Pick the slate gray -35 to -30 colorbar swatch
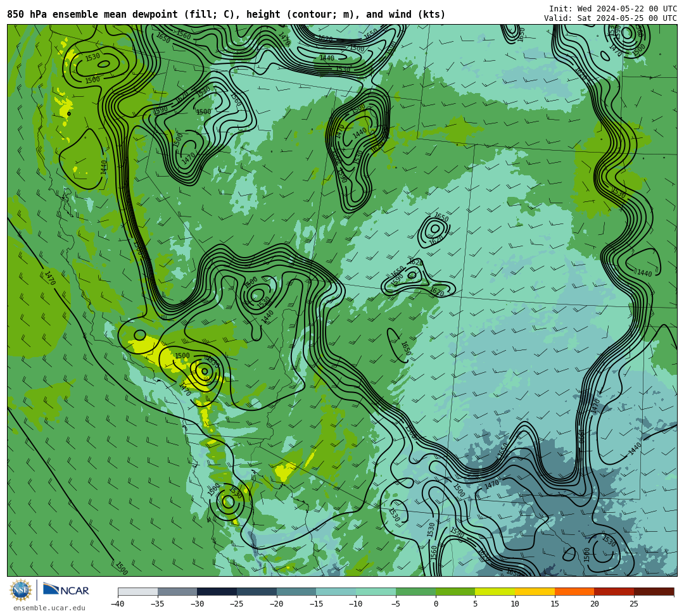This screenshot has width=684, height=616. pyautogui.click(x=177, y=591)
